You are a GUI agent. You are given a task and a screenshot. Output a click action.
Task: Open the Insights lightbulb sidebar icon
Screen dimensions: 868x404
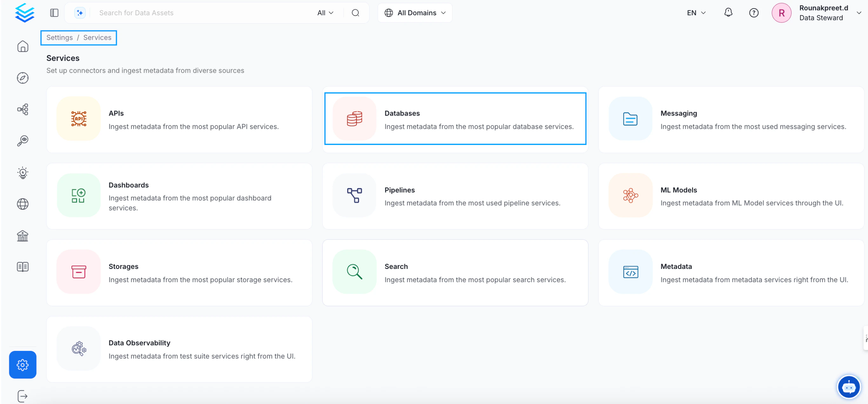click(x=23, y=172)
